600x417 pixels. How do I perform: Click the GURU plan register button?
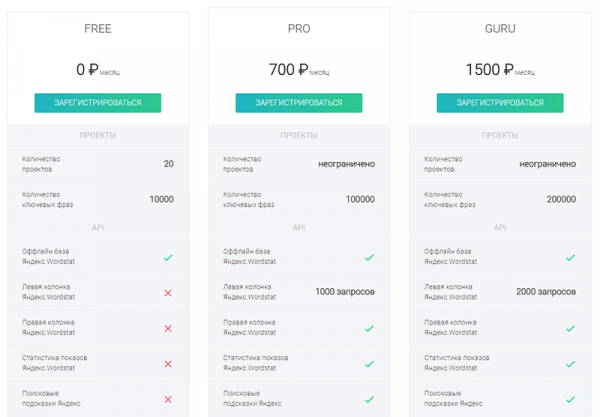click(500, 103)
